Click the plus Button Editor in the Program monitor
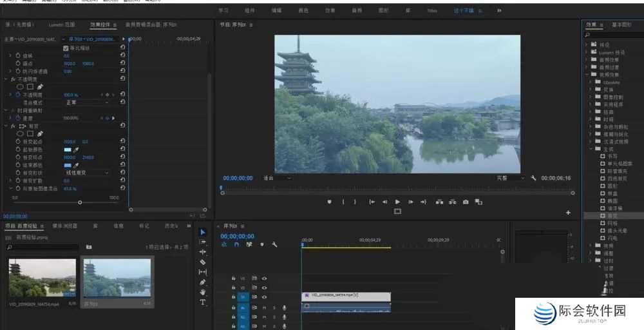The height and width of the screenshot is (330, 644). (x=568, y=212)
